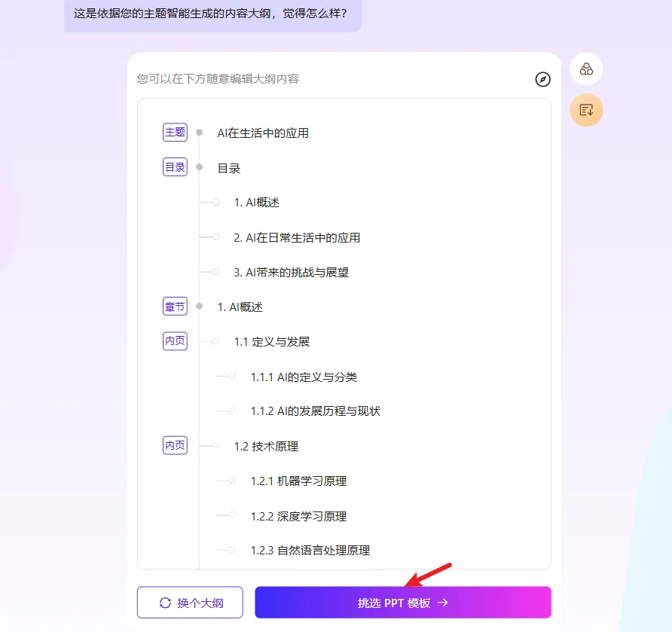The width and height of the screenshot is (672, 632).
Task: Click the arrow icon in the 挑选 PPT 模板 button
Action: 447,602
